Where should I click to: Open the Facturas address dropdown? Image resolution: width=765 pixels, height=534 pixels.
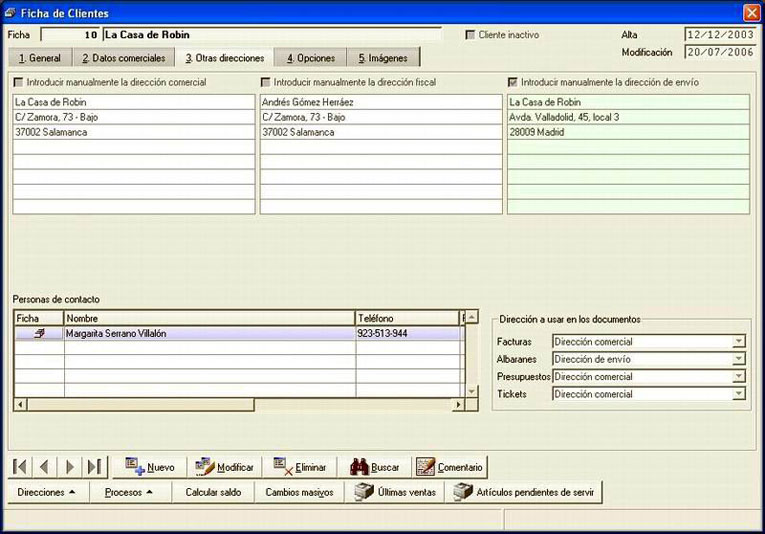click(x=739, y=341)
